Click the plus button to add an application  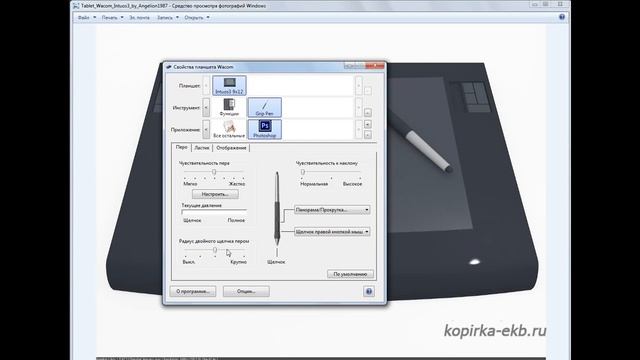pos(367,124)
